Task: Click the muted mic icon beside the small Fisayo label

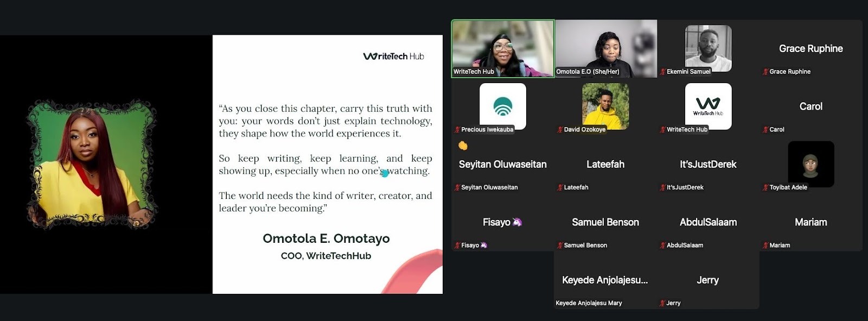Action: 457,246
